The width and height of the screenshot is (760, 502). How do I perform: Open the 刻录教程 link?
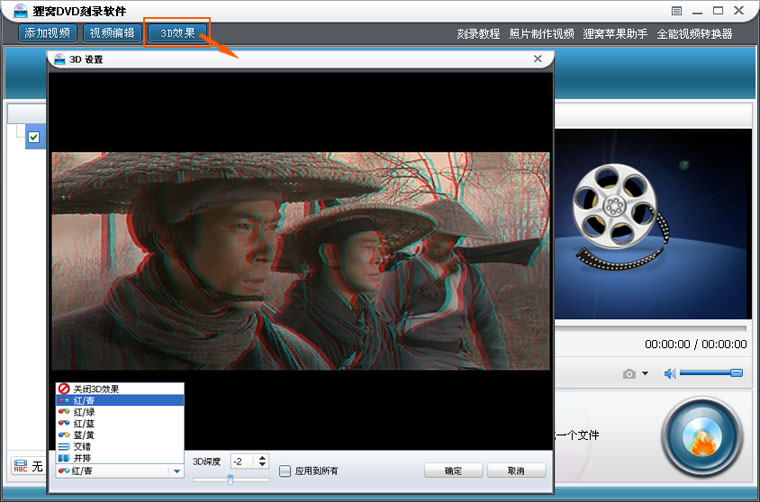coord(478,34)
